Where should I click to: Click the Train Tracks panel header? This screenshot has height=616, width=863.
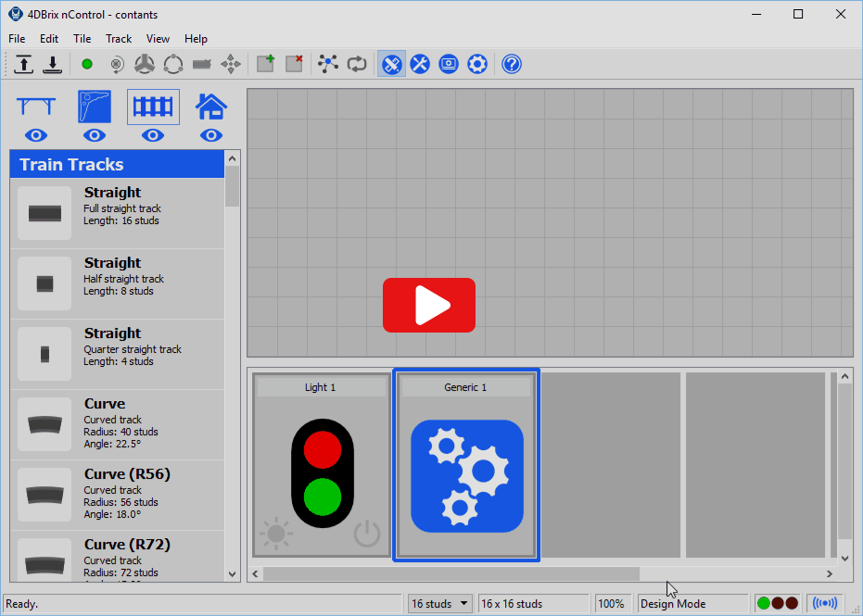117,164
